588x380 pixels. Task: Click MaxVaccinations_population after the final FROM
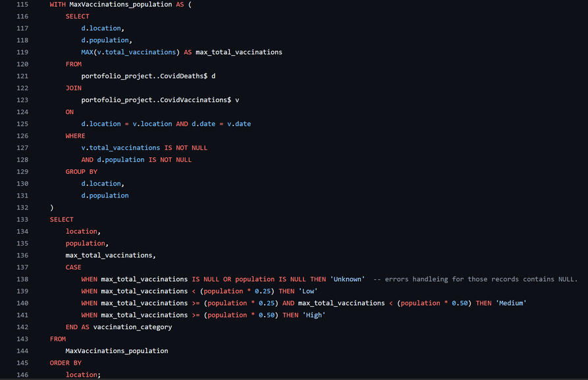[x=117, y=351]
